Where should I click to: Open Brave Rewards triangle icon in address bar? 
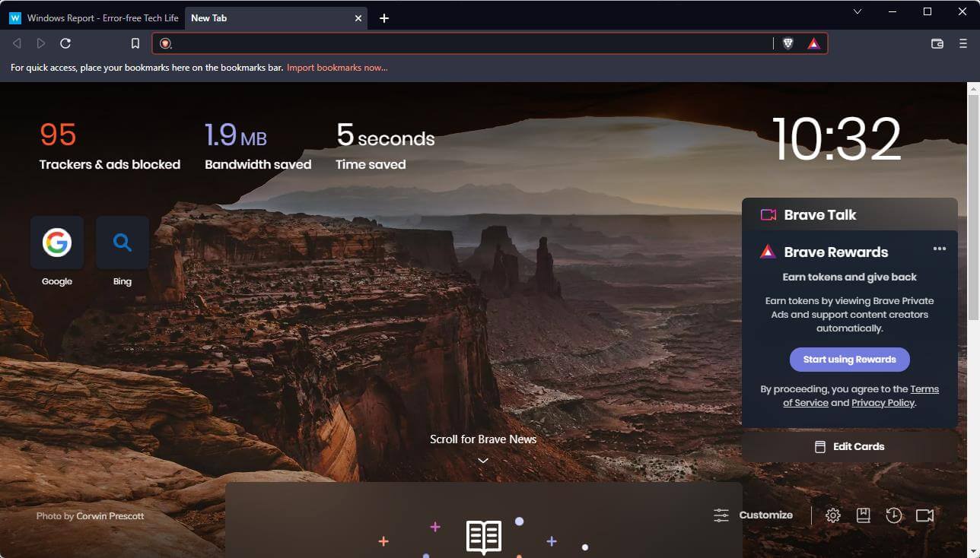click(x=813, y=43)
